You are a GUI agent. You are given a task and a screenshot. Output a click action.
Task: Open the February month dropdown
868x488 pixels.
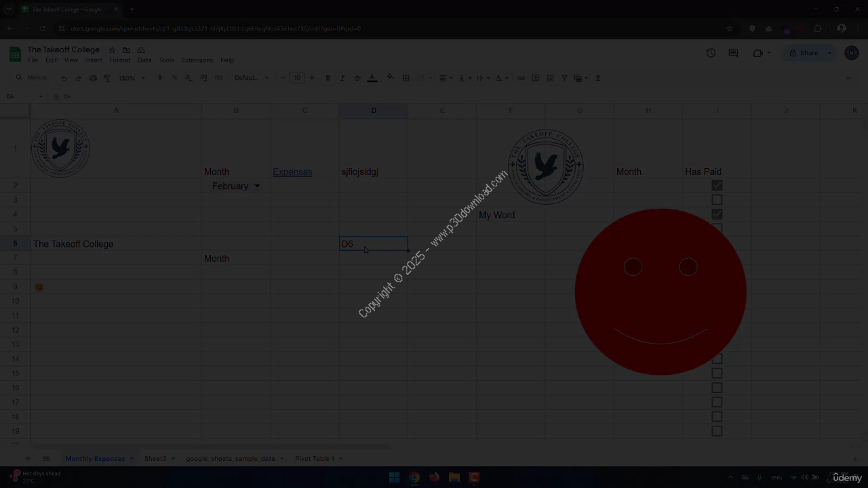coord(256,186)
